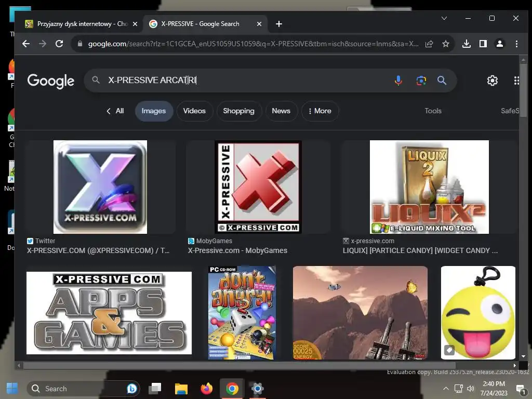Viewport: 532px width, 399px height.
Task: Switch to Przyjazny dysk internetowy tab
Action: coord(81,24)
